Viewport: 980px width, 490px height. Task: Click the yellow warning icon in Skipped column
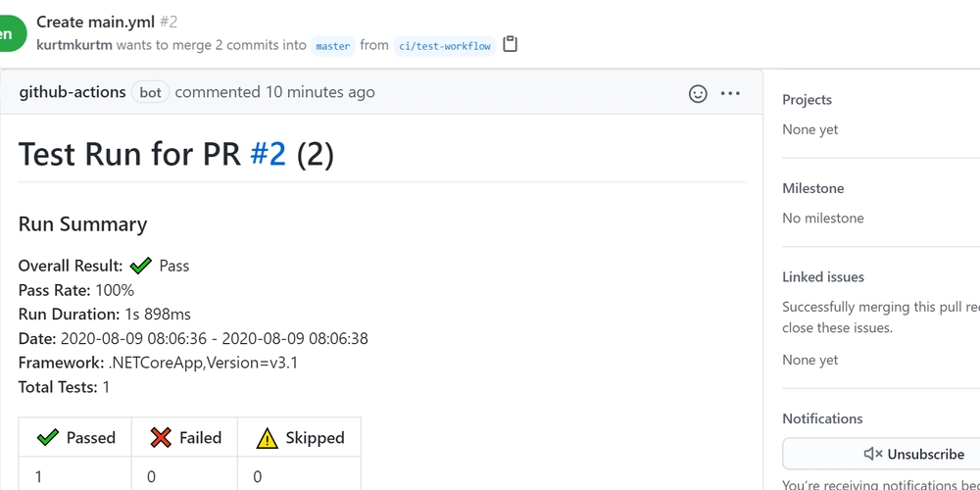pos(267,437)
